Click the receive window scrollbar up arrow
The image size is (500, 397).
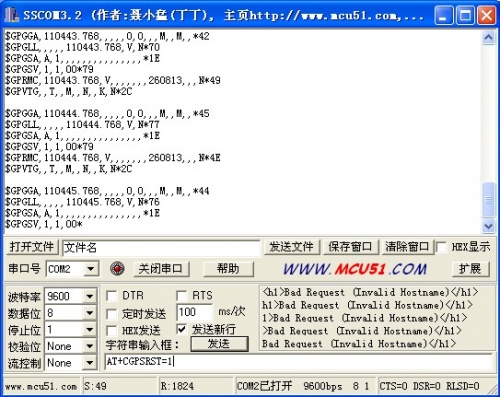pos(488,37)
